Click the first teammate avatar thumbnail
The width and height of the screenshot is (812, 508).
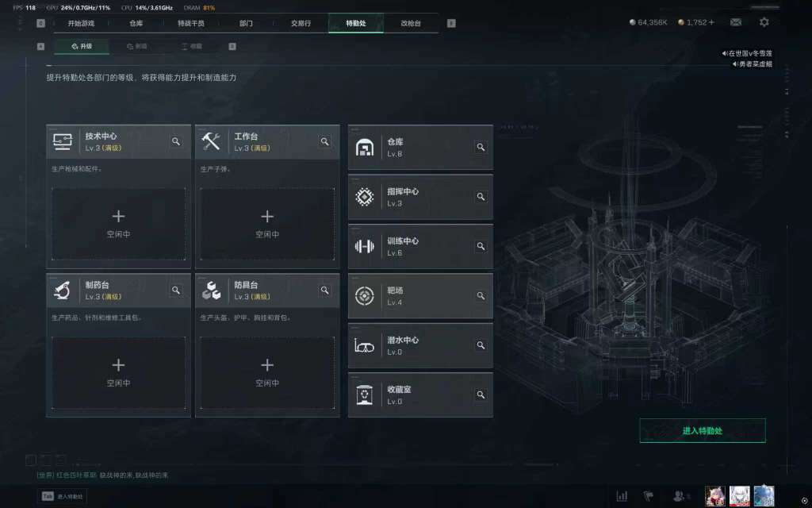coord(714,496)
